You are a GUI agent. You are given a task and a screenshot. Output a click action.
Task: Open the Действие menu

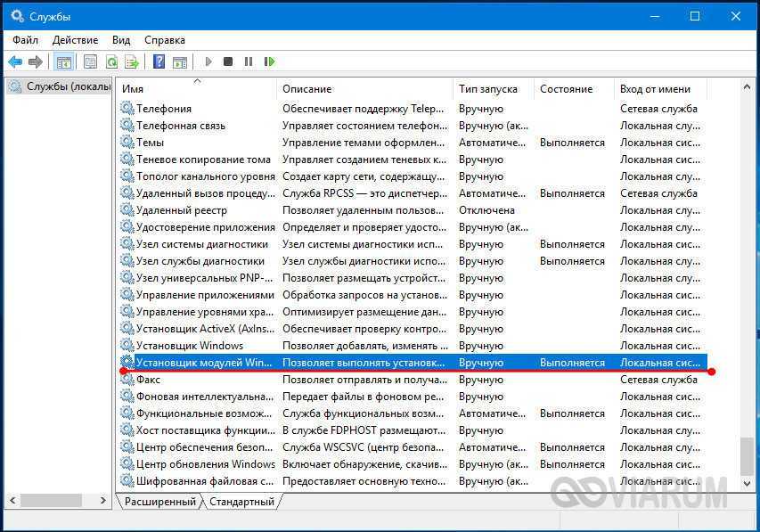pyautogui.click(x=75, y=40)
